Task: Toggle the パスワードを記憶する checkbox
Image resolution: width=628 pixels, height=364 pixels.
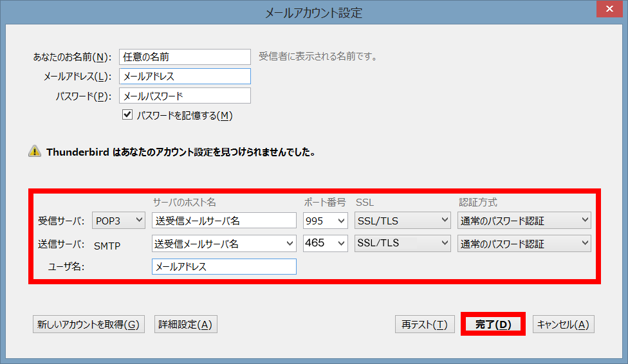Action: click(x=127, y=115)
